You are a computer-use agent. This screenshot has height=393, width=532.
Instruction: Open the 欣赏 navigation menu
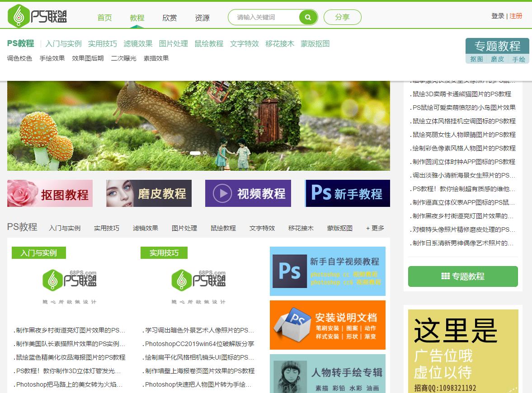[x=169, y=18]
